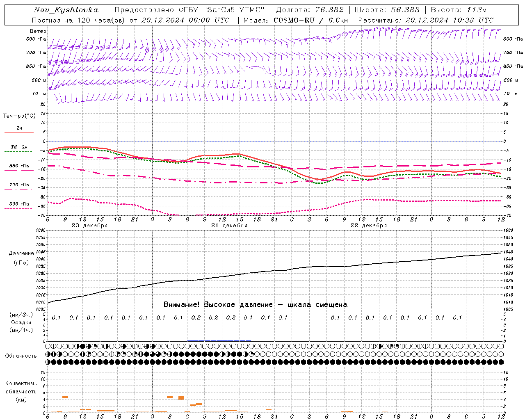Click the forecast line Прогноз на 120 часа(ов)
This screenshot has height=420, width=525.
click(x=79, y=20)
